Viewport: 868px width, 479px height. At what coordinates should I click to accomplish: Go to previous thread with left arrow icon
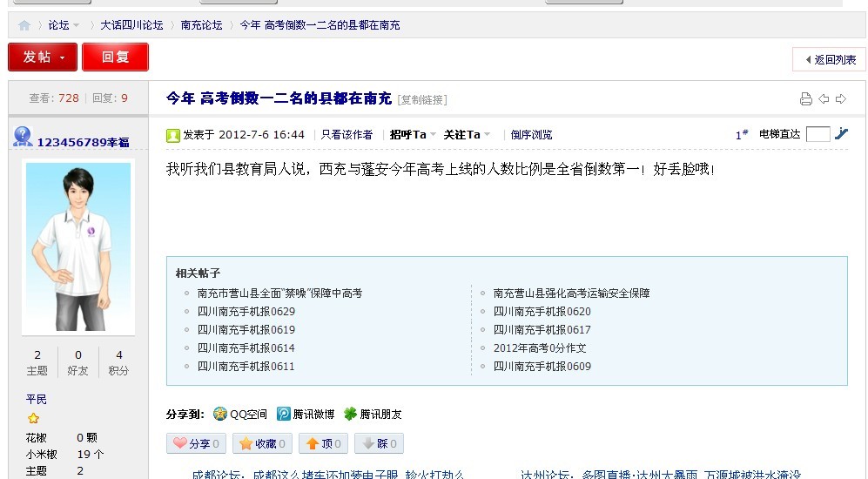coord(824,99)
